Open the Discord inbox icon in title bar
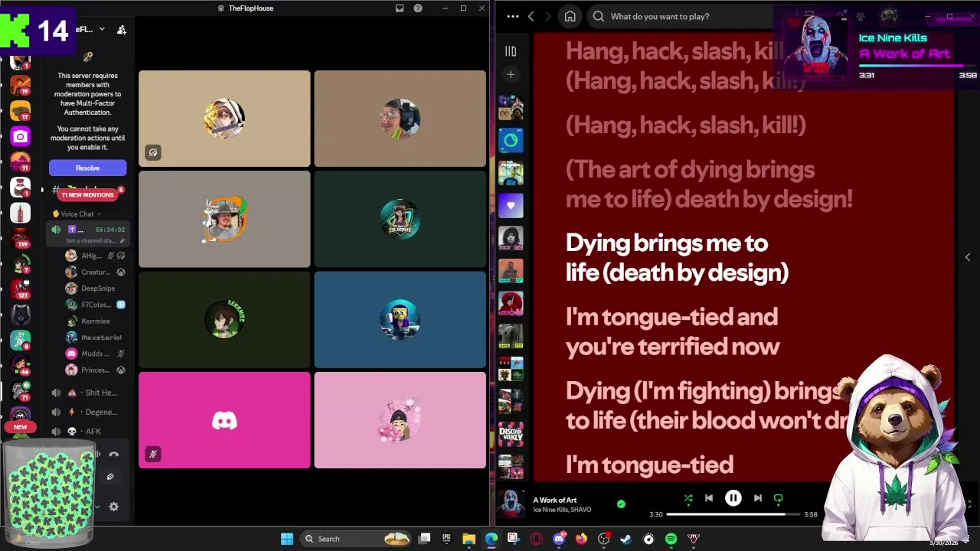Screen dimensions: 980x551 point(400,8)
